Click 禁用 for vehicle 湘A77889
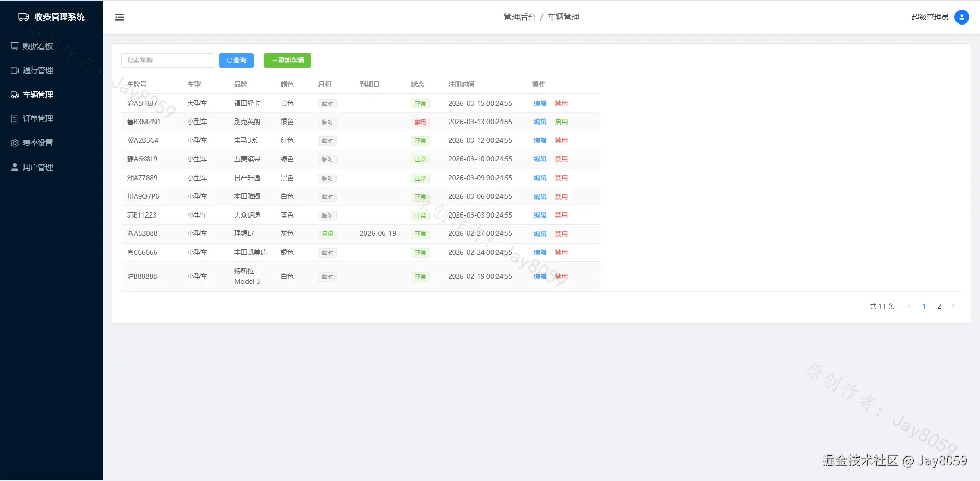Screen dimensions: 980x481 561,178
